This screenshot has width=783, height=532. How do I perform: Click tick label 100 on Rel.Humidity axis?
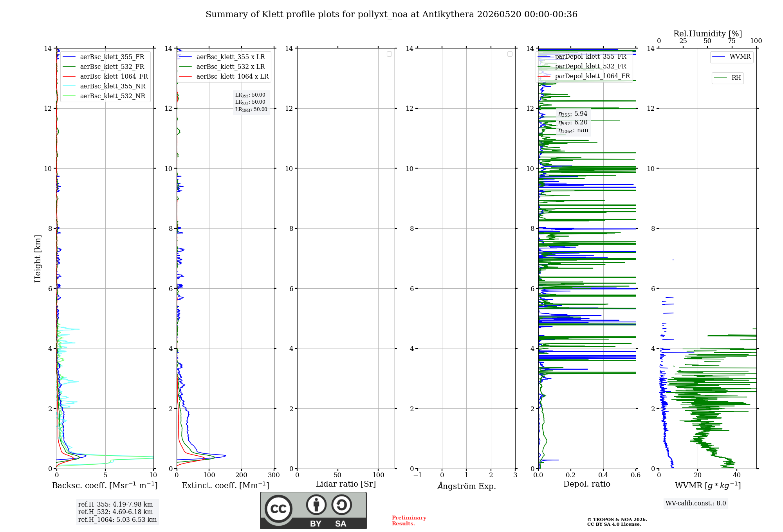pyautogui.click(x=756, y=41)
